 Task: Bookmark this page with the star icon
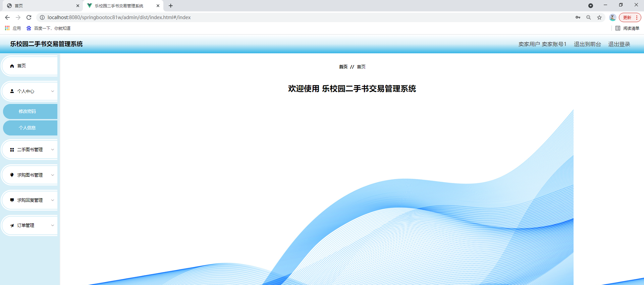point(599,17)
